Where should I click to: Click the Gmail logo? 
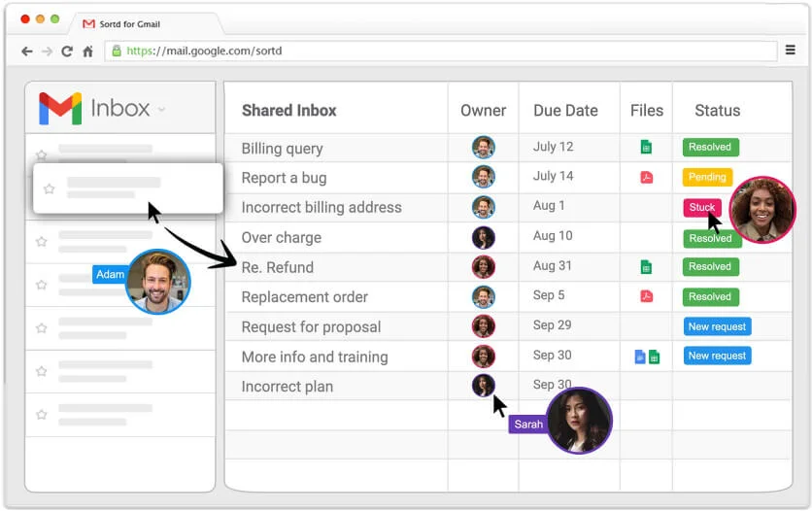tap(60, 109)
